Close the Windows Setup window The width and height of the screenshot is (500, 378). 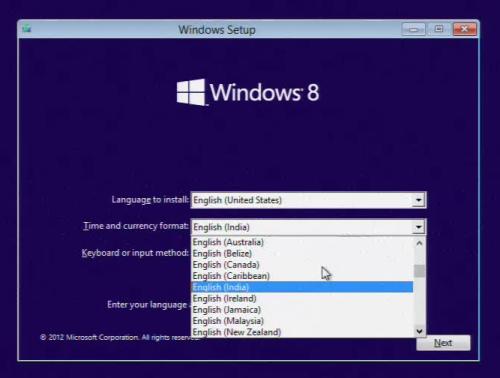coord(465,29)
